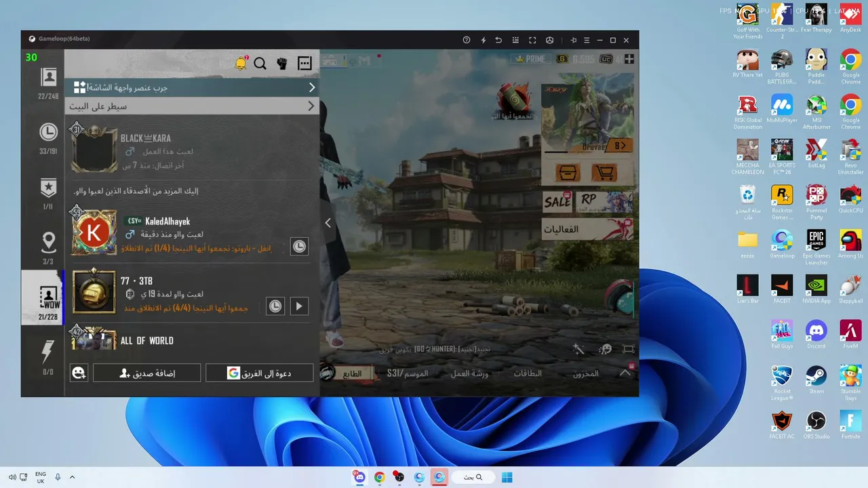Show hidden tray icons chevron
This screenshot has height=488, width=868.
73,477
